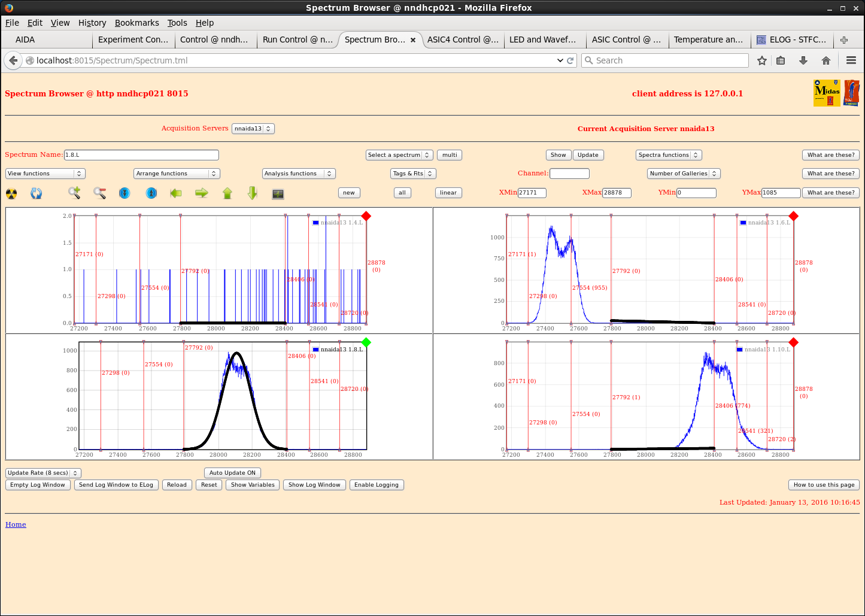Viewport: 865px width, 616px height.
Task: Open the Bookmarks menu
Action: (137, 23)
